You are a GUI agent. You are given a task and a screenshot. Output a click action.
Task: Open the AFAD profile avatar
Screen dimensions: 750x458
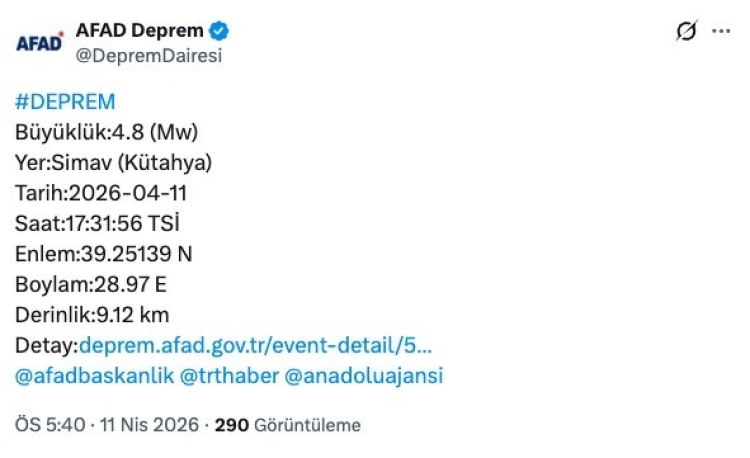[x=39, y=43]
